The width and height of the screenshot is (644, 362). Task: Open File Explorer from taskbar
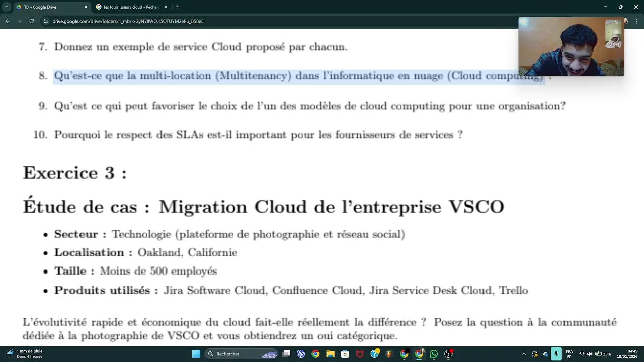click(x=330, y=354)
